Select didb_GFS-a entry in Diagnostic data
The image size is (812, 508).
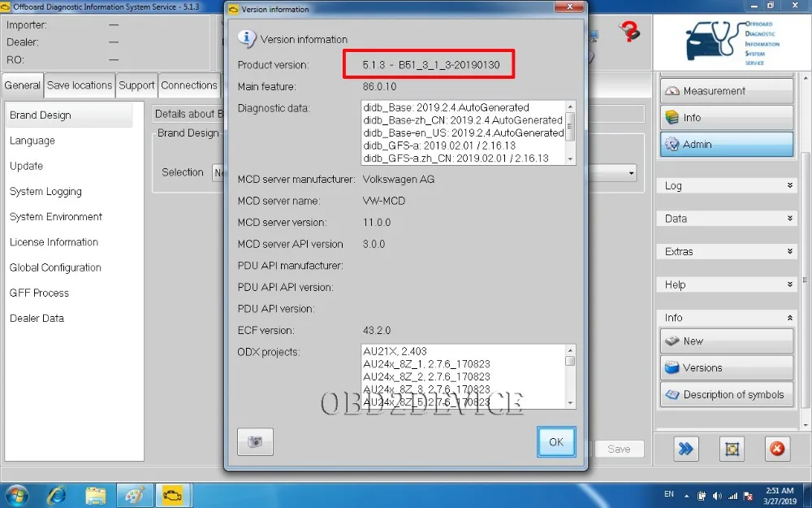pyautogui.click(x=439, y=145)
